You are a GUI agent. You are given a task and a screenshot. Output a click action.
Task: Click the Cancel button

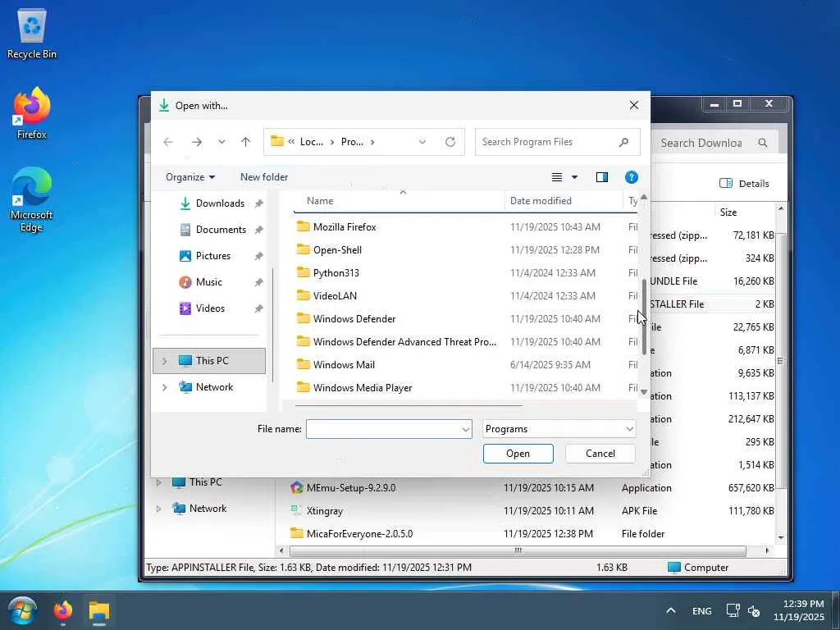pyautogui.click(x=600, y=454)
